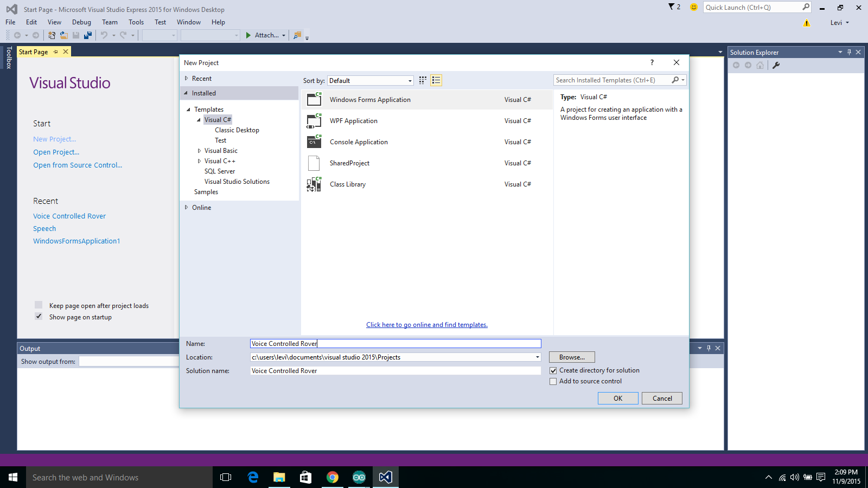Switch templates to small icons view

423,80
